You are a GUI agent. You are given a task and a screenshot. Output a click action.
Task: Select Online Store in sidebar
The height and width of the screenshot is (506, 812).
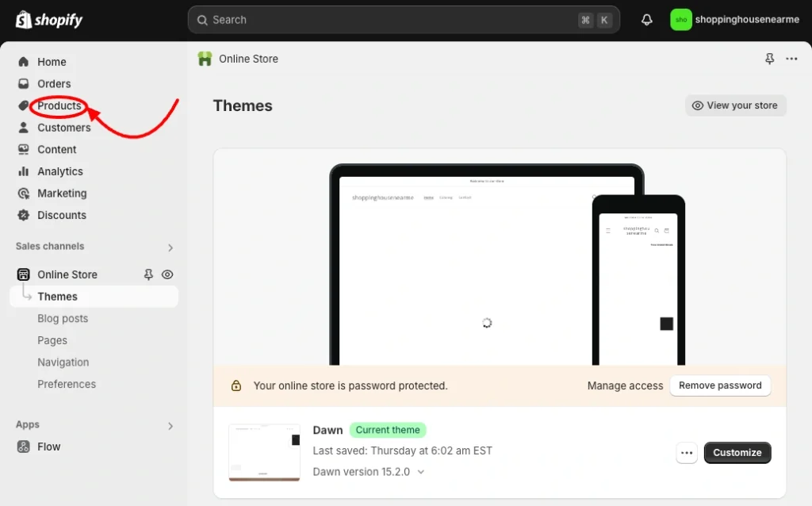[x=67, y=274]
